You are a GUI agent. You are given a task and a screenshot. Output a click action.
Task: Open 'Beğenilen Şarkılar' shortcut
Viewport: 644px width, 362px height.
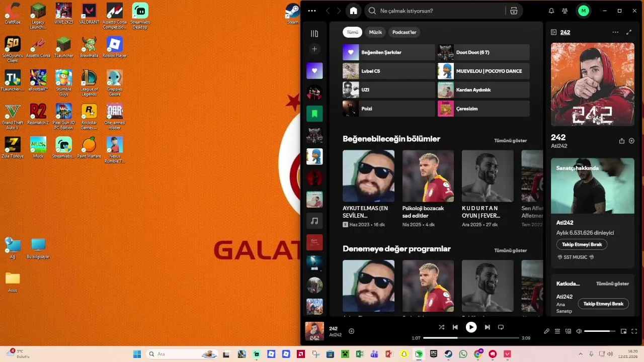click(x=388, y=52)
